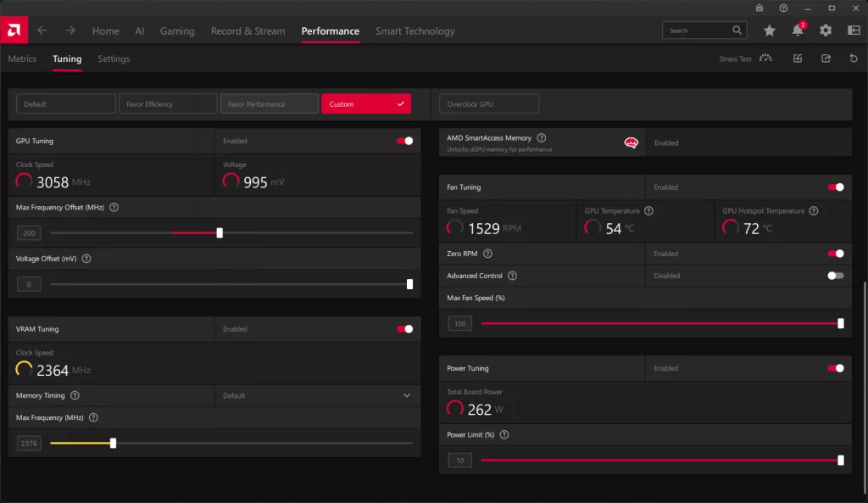Select the Favor Performance preset

[270, 103]
